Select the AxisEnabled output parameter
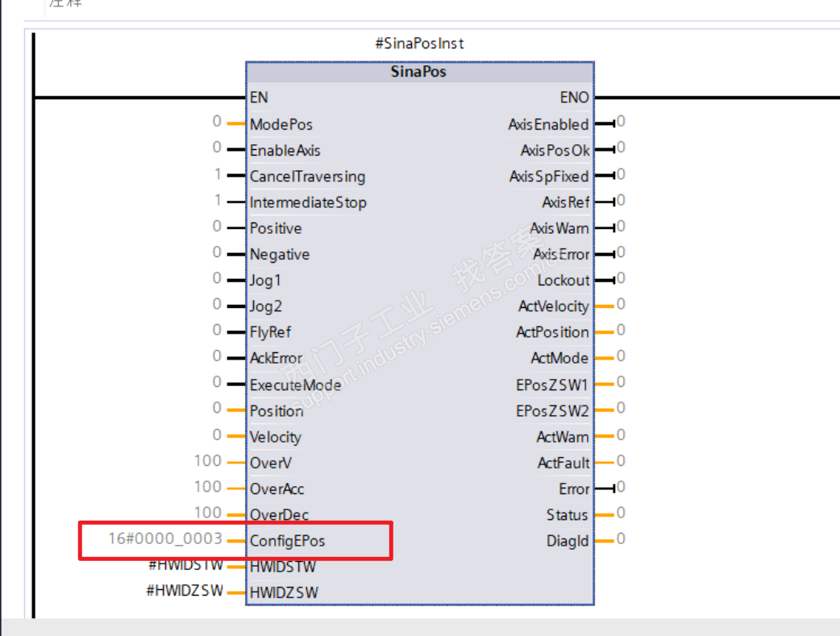The image size is (840, 636). click(548, 124)
